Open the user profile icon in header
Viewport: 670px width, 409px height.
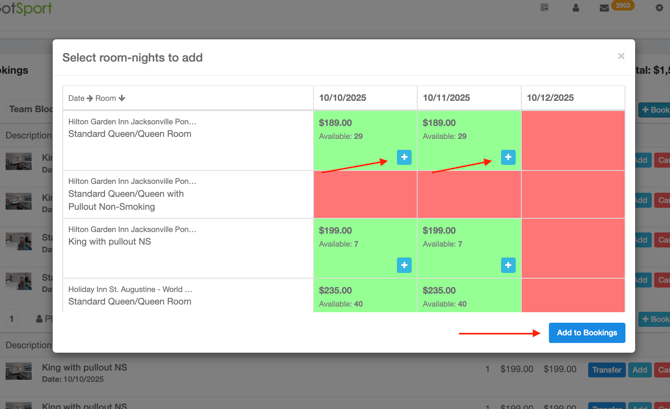(575, 8)
